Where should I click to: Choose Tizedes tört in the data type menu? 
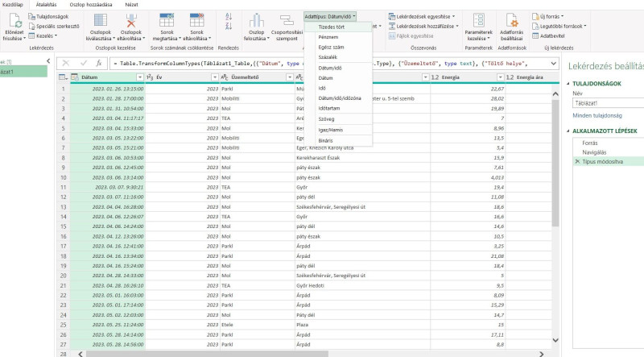coord(338,27)
